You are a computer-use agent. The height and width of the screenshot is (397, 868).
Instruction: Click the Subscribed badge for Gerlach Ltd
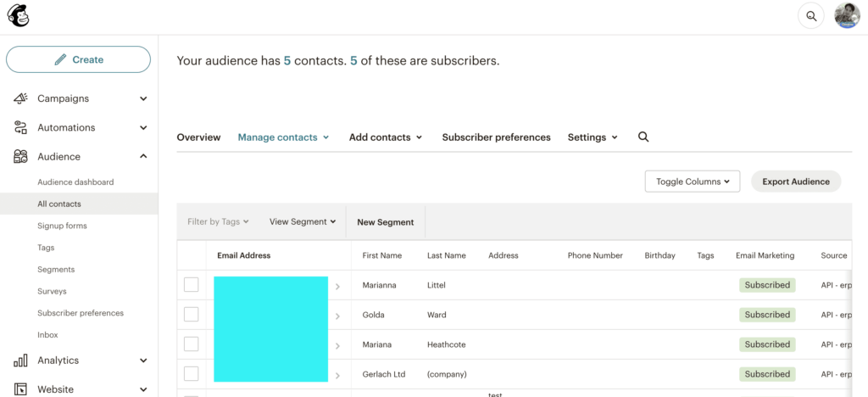767,374
